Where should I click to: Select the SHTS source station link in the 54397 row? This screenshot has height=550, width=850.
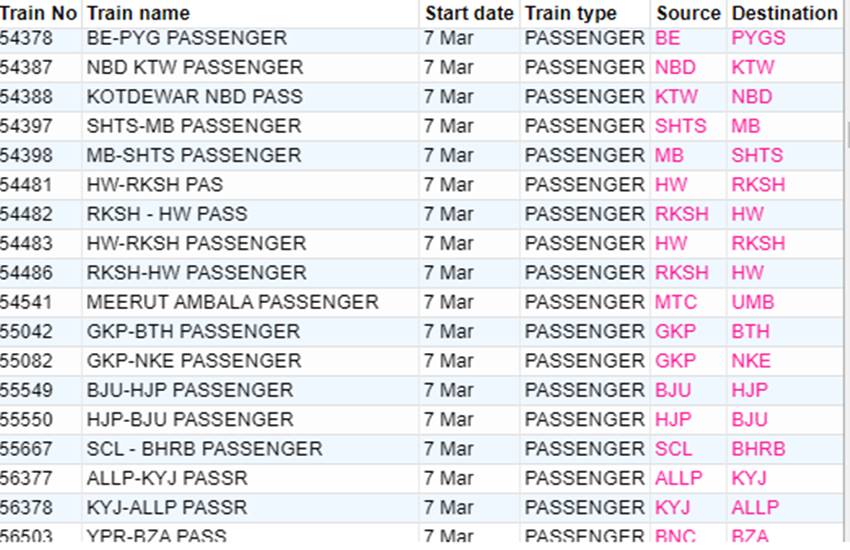(680, 126)
